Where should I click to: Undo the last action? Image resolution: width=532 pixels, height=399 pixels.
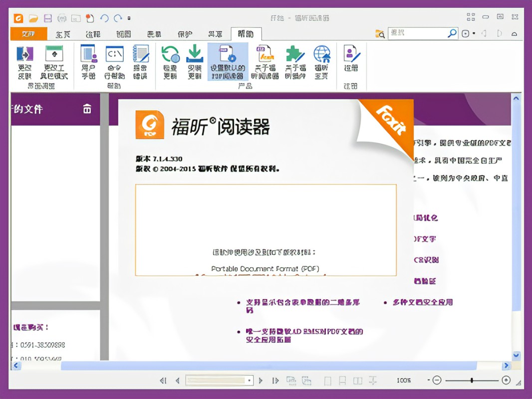[104, 18]
